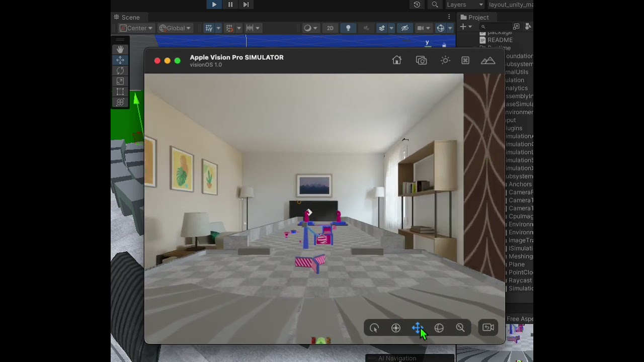
Task: Capture a screenshot with the simulator camera icon
Action: (421, 60)
